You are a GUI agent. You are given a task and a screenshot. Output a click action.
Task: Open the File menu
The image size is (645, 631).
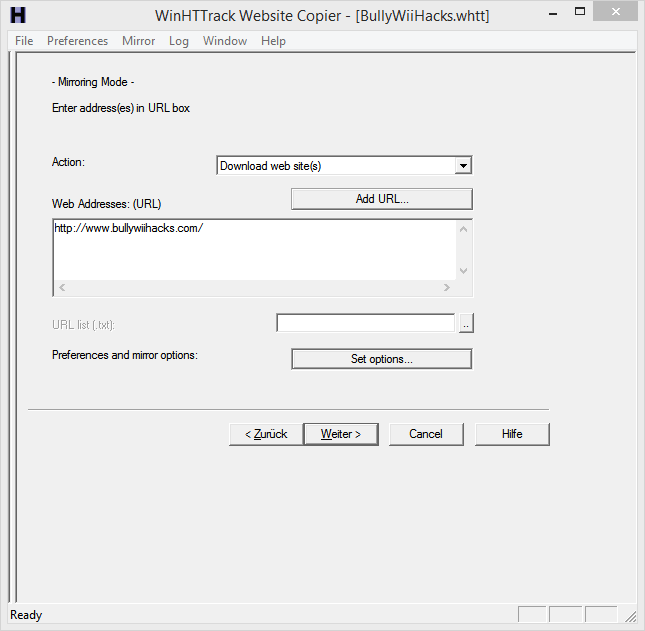(24, 41)
